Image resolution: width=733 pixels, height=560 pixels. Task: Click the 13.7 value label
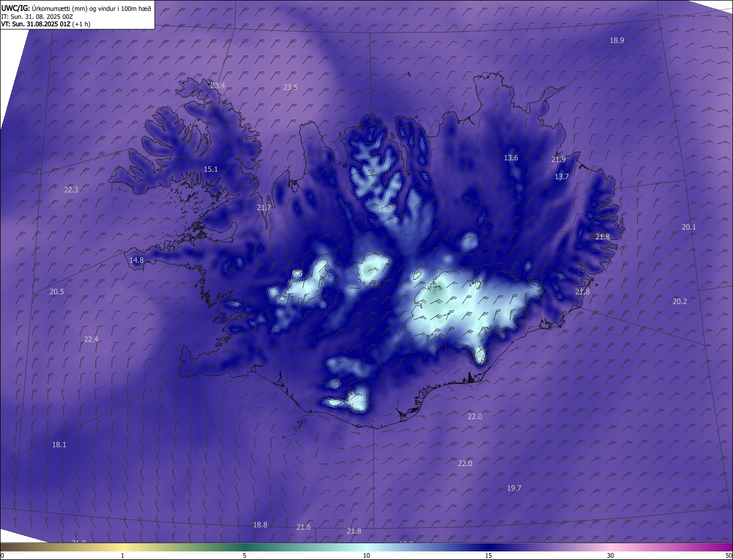tap(562, 176)
